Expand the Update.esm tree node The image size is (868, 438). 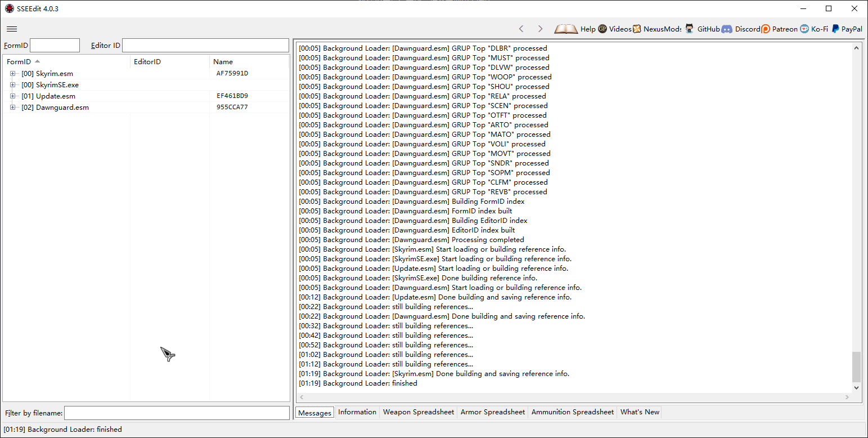pos(12,96)
